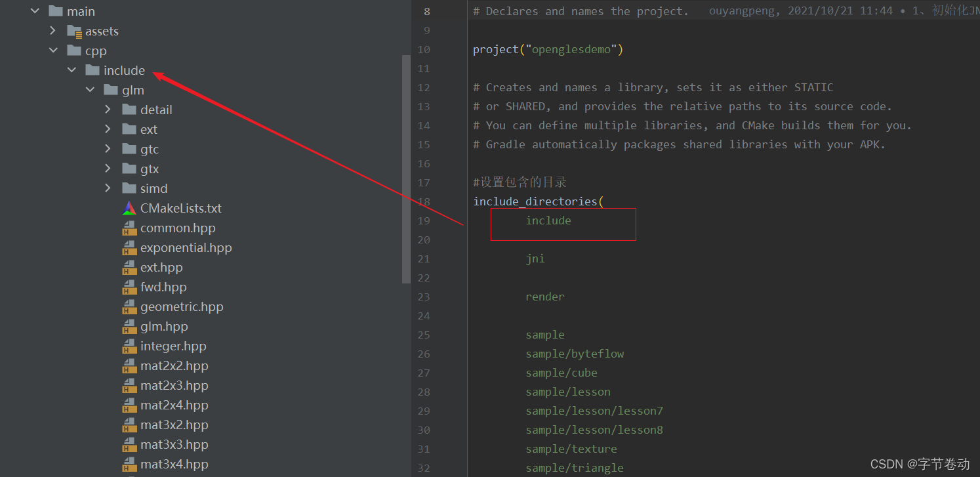The height and width of the screenshot is (477, 980).
Task: Click the assets resource folder icon
Action: click(74, 31)
